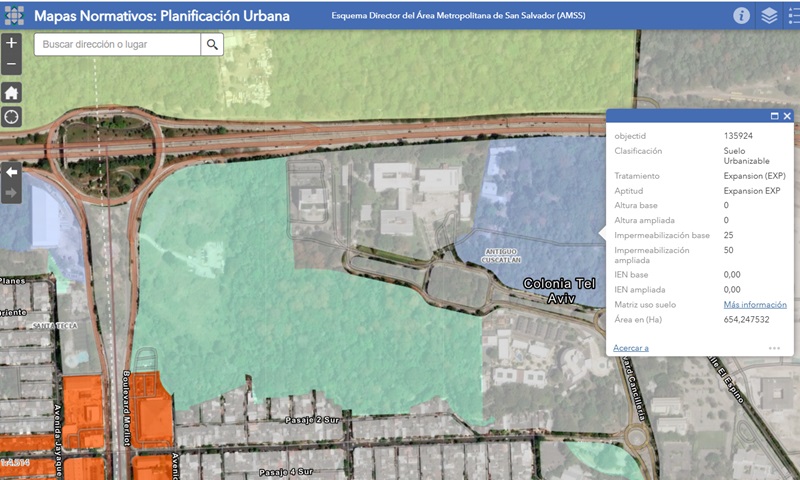Click the 'Acercar a' zoom link
The image size is (800, 480).
tap(631, 348)
